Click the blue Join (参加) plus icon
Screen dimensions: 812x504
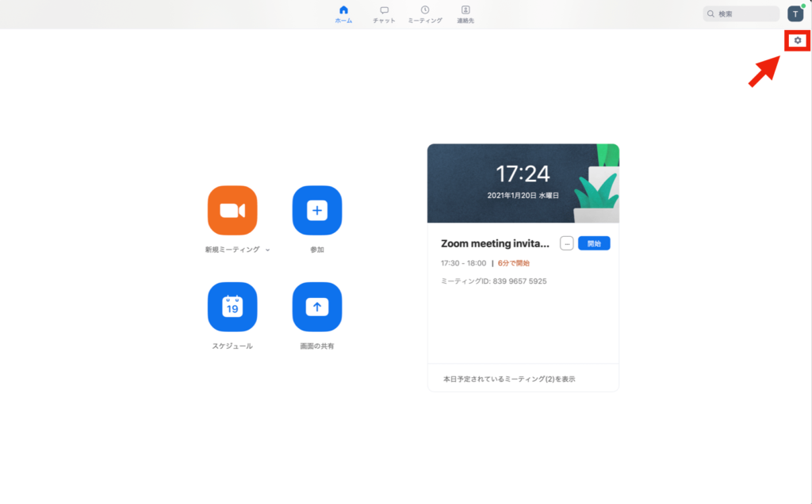[317, 210]
